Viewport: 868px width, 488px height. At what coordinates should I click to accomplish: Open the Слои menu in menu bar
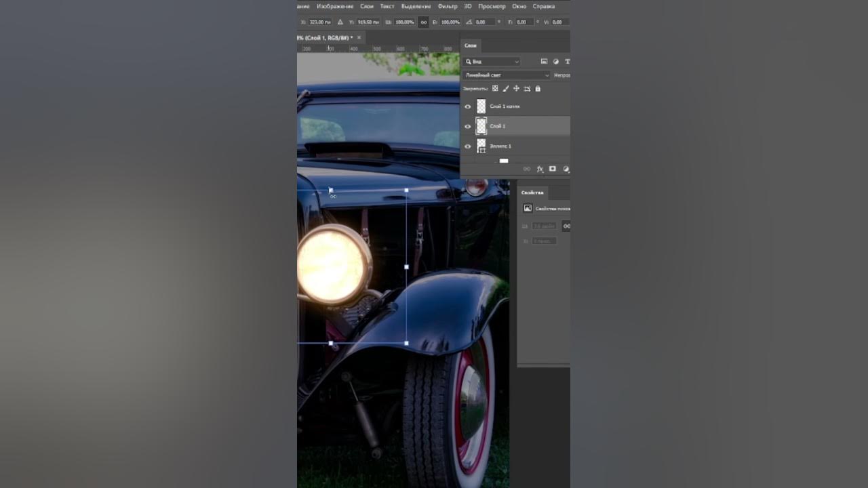[367, 6]
